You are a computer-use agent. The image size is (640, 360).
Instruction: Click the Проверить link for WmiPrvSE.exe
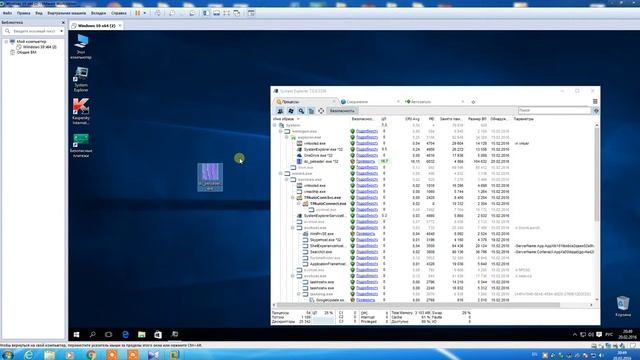point(365,233)
